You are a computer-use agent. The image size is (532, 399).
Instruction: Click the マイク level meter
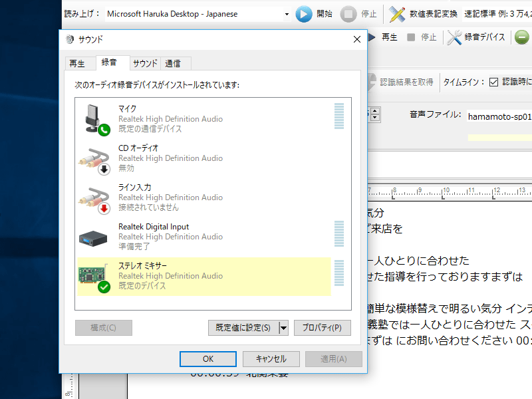[339, 116]
